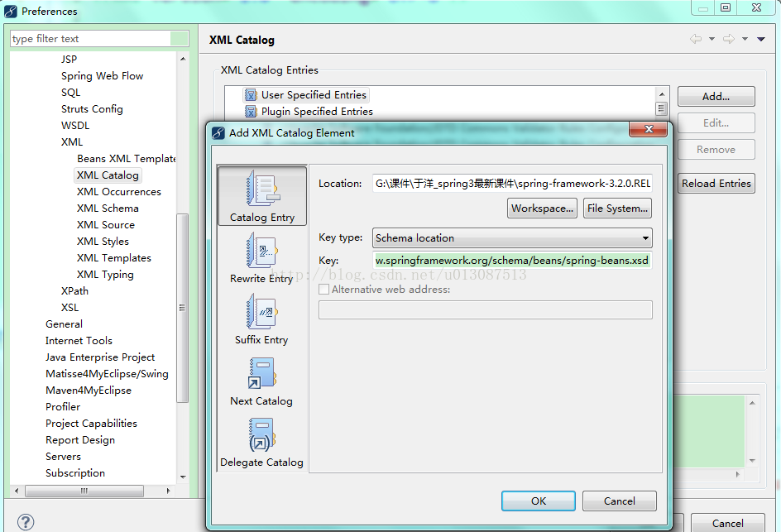Confirm the dialog with OK
This screenshot has width=781, height=532.
tap(539, 501)
